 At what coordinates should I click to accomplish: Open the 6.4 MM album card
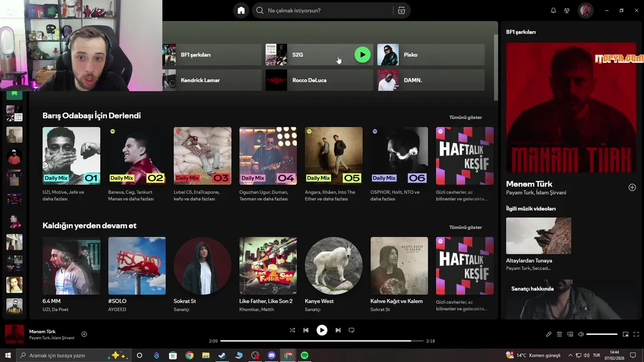[x=71, y=275]
